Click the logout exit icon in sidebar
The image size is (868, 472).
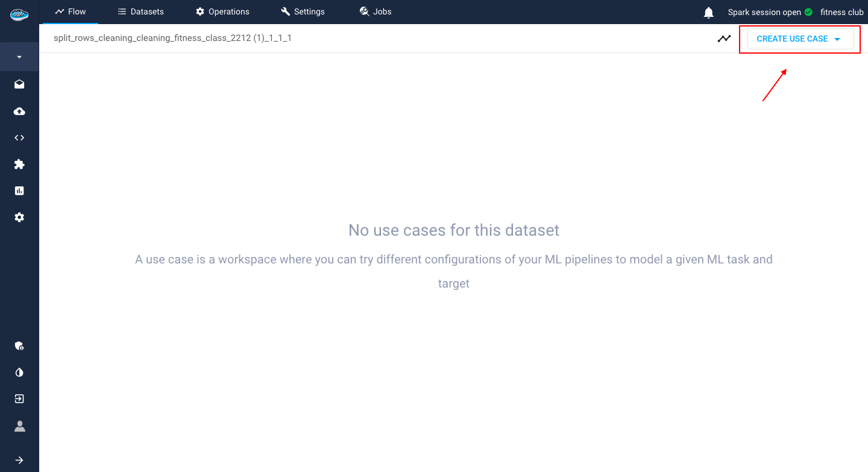[x=19, y=399]
